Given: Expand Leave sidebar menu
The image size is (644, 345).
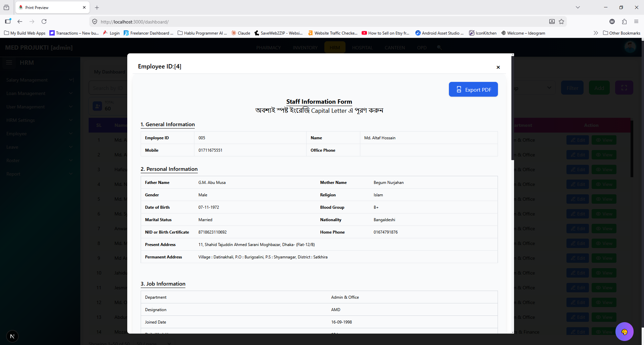Looking at the screenshot, I should 40,147.
